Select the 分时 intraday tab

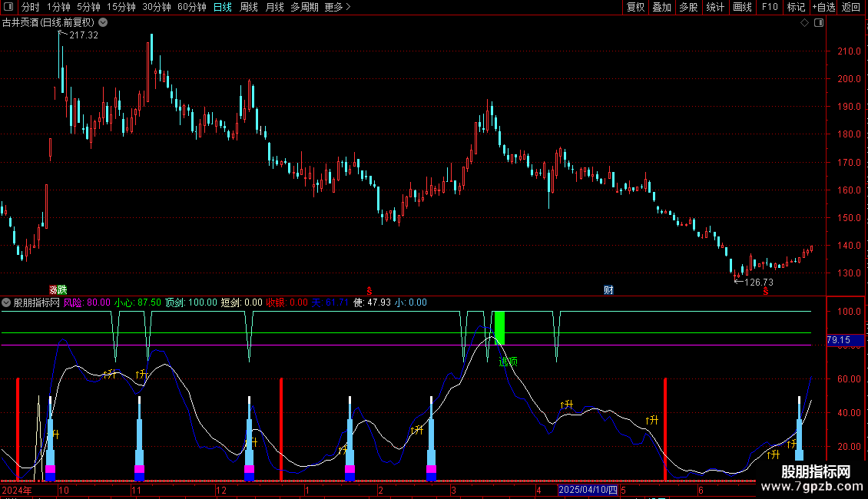click(x=30, y=7)
